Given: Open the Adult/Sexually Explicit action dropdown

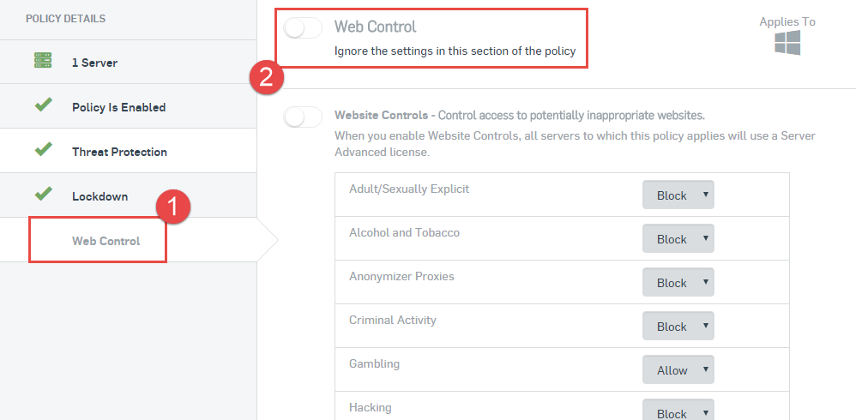Looking at the screenshot, I should 678,195.
